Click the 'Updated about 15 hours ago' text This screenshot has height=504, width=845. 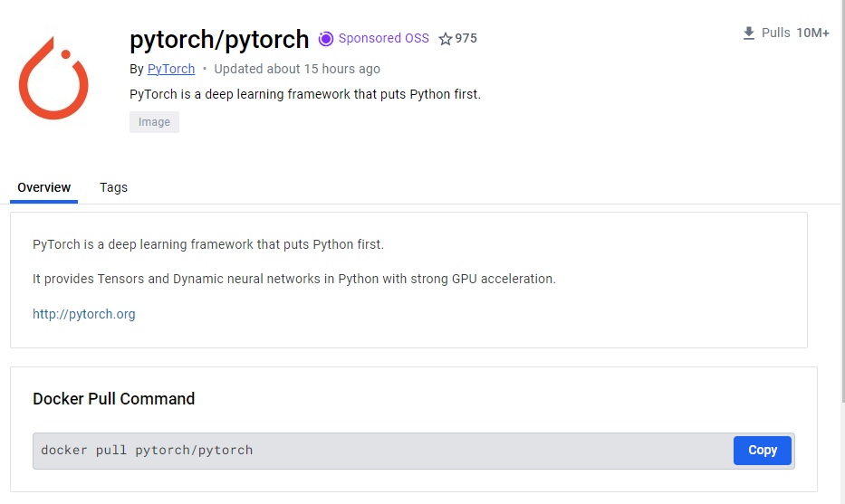[297, 69]
